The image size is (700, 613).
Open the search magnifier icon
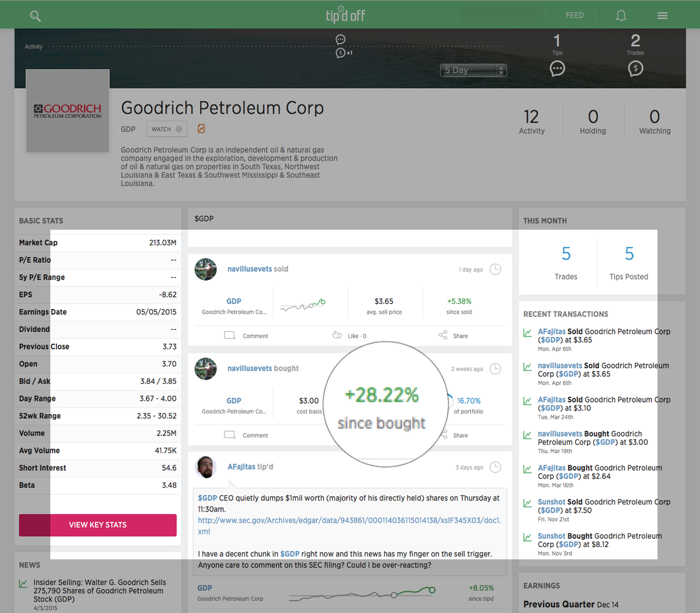click(36, 16)
